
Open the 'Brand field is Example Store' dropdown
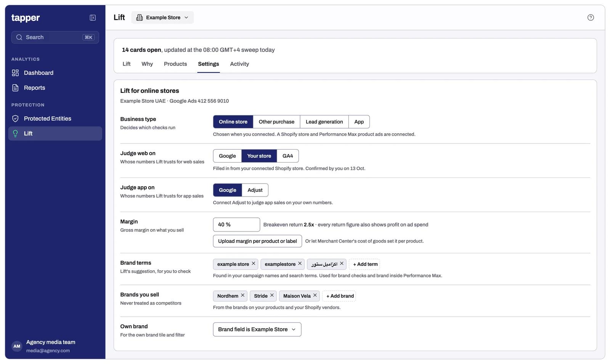click(257, 329)
